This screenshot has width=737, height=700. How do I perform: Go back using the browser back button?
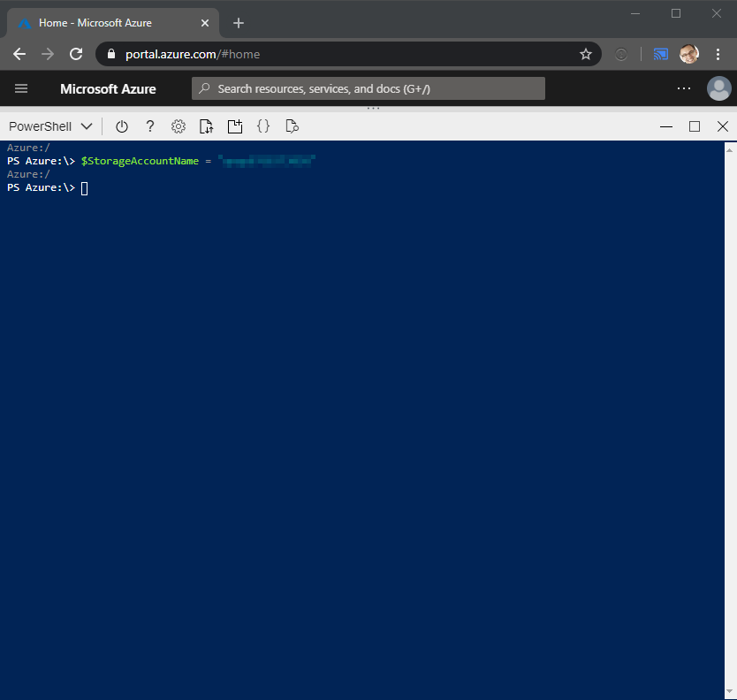click(x=19, y=53)
